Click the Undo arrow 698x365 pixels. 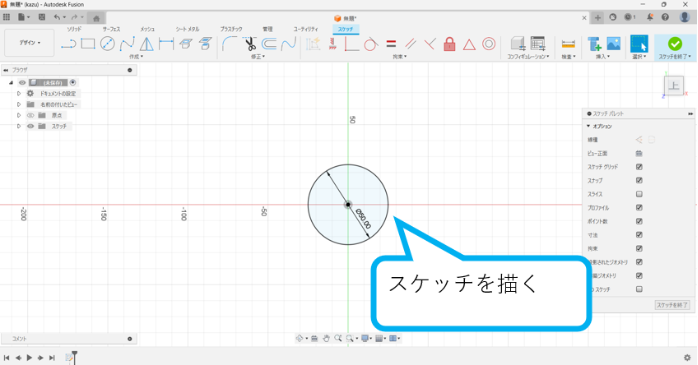tap(57, 17)
